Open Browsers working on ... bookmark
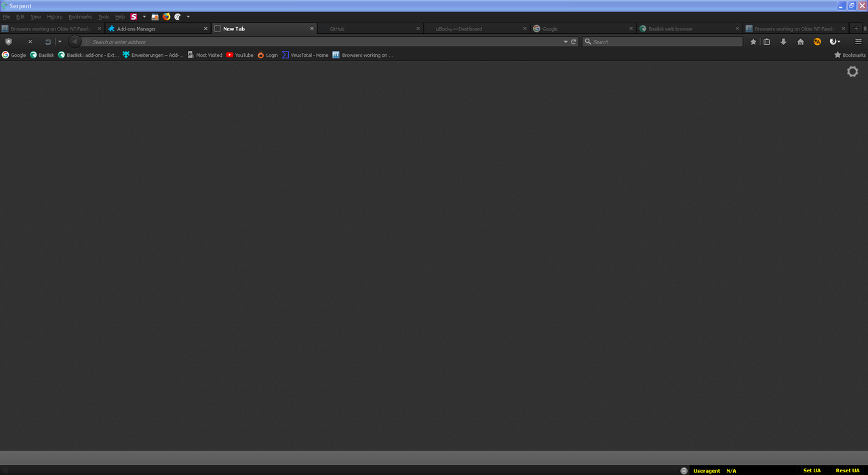The height and width of the screenshot is (475, 868). point(362,55)
